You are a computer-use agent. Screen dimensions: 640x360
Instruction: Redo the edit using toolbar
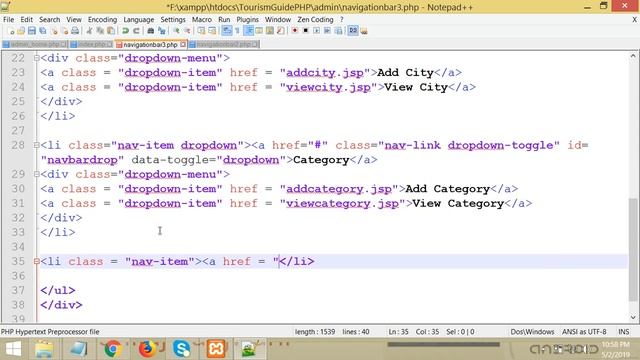coord(136,31)
